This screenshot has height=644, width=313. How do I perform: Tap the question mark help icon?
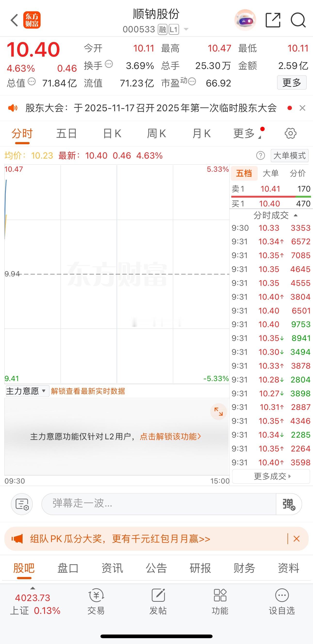tap(261, 155)
